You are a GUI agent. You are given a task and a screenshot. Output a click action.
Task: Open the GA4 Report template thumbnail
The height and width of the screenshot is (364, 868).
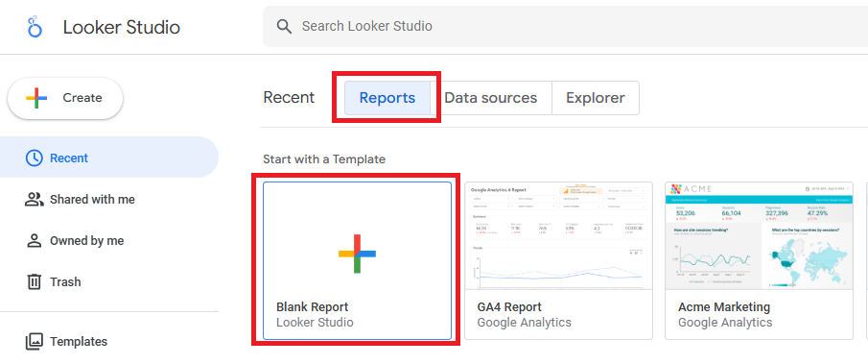[x=558, y=235]
